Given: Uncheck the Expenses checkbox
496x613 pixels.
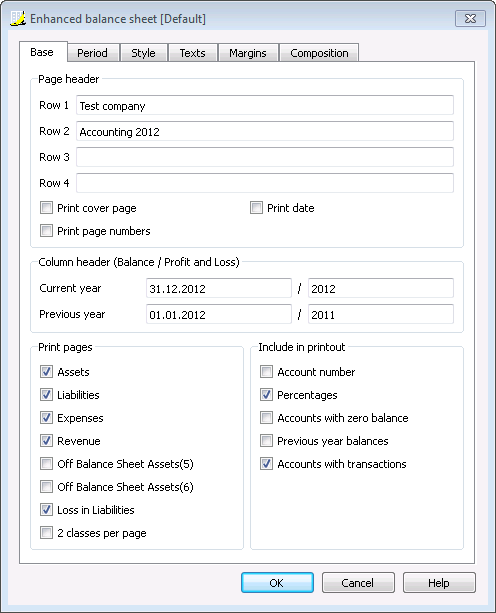Looking at the screenshot, I should (46, 418).
